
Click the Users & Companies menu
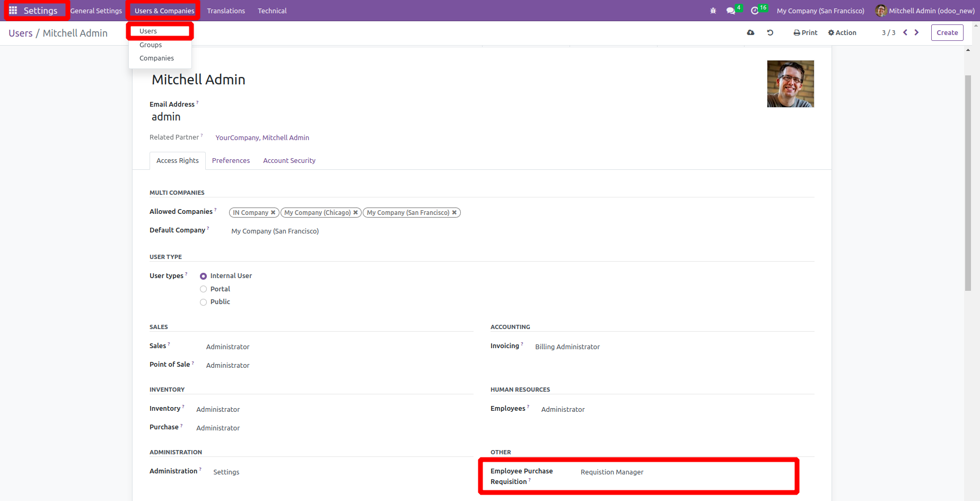pyautogui.click(x=164, y=11)
